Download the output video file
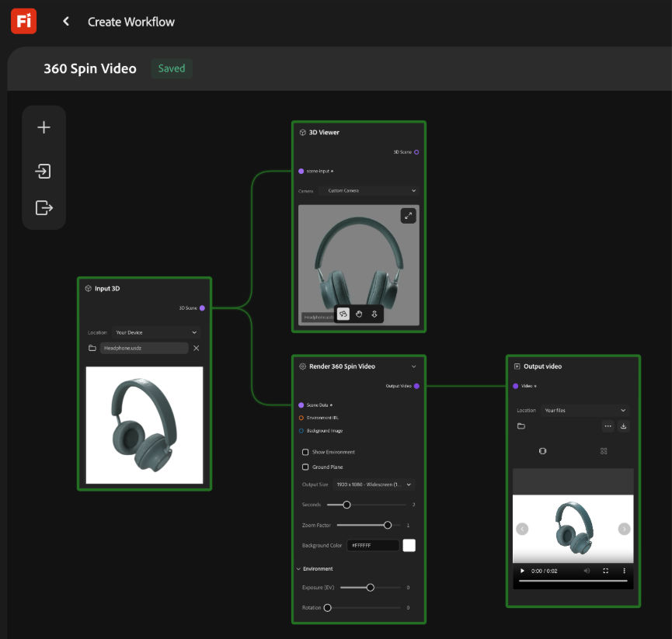The height and width of the screenshot is (639, 672). coord(624,426)
